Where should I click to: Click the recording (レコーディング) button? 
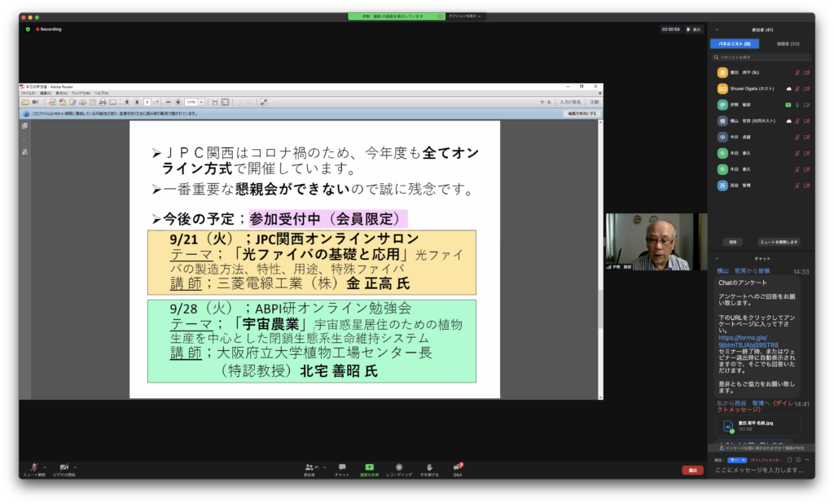click(399, 470)
